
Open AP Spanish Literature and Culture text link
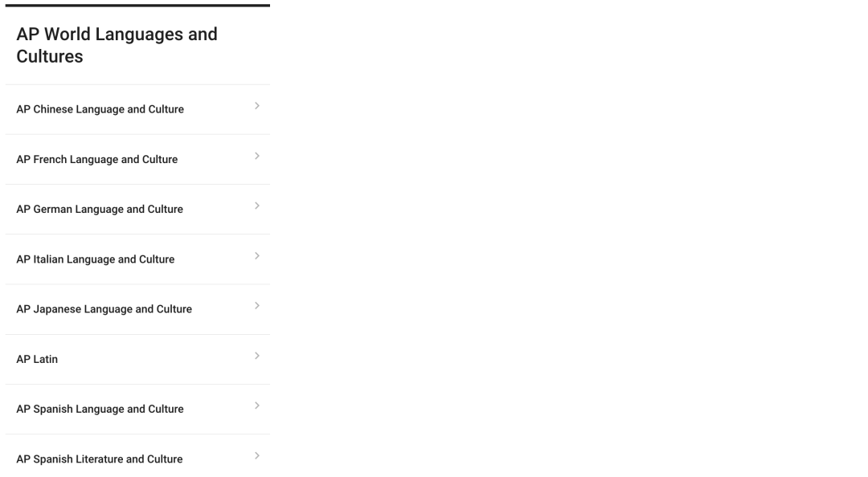[99, 459]
